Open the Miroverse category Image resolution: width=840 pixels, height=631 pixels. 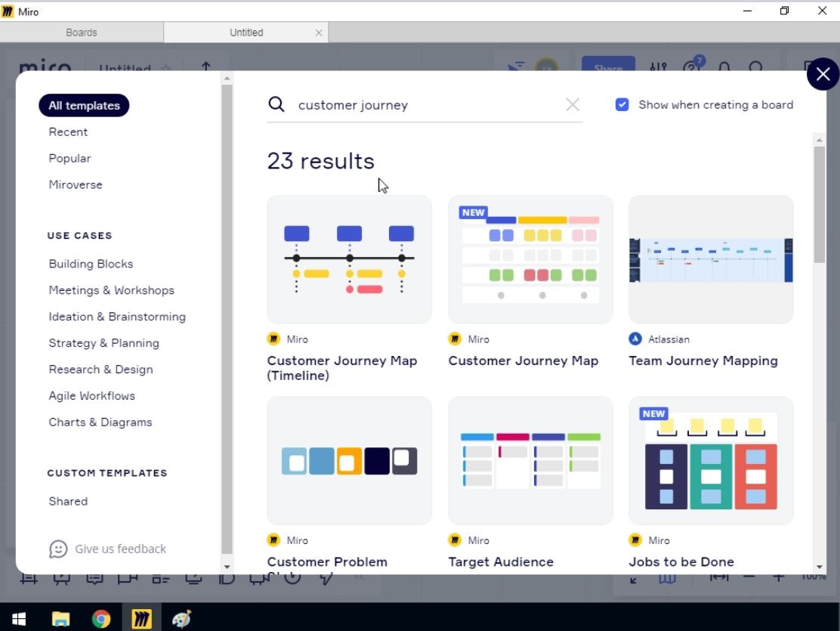pos(76,184)
